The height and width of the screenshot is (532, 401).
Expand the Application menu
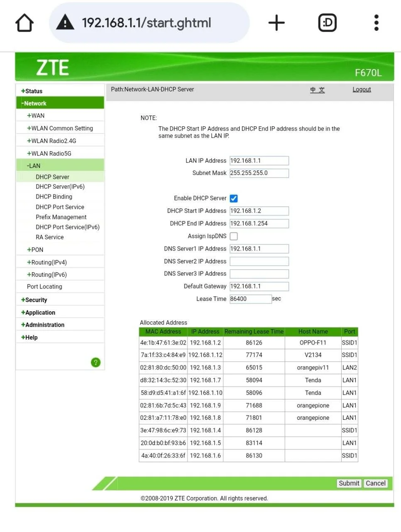coord(38,313)
